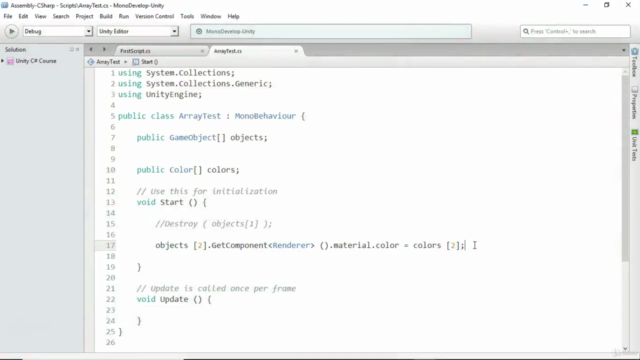Click 'Color' type on line 10

pos(181,170)
